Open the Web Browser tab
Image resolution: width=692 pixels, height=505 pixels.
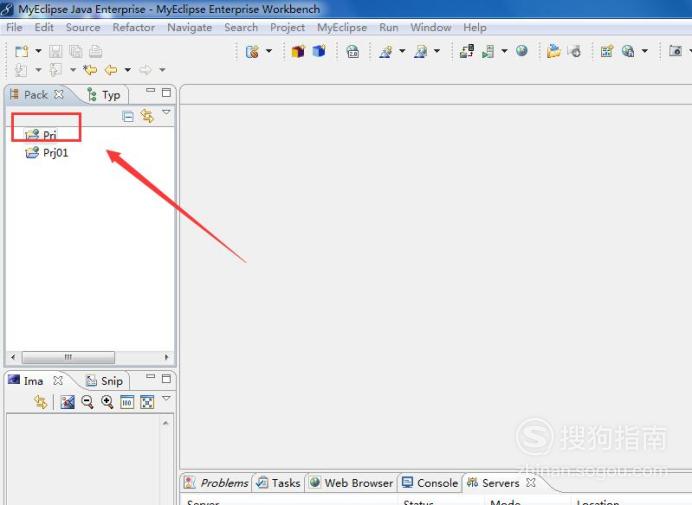click(351, 483)
